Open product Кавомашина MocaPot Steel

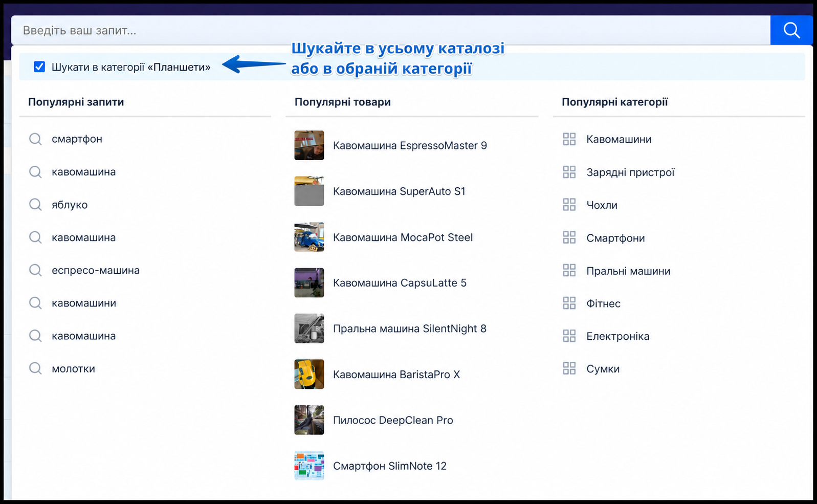pos(403,237)
